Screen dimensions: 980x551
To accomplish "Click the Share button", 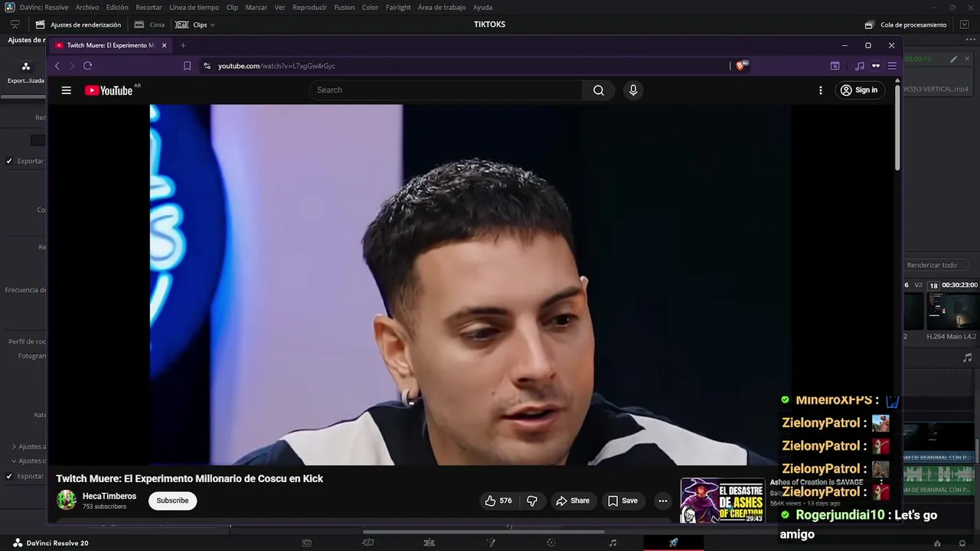I will pyautogui.click(x=573, y=500).
